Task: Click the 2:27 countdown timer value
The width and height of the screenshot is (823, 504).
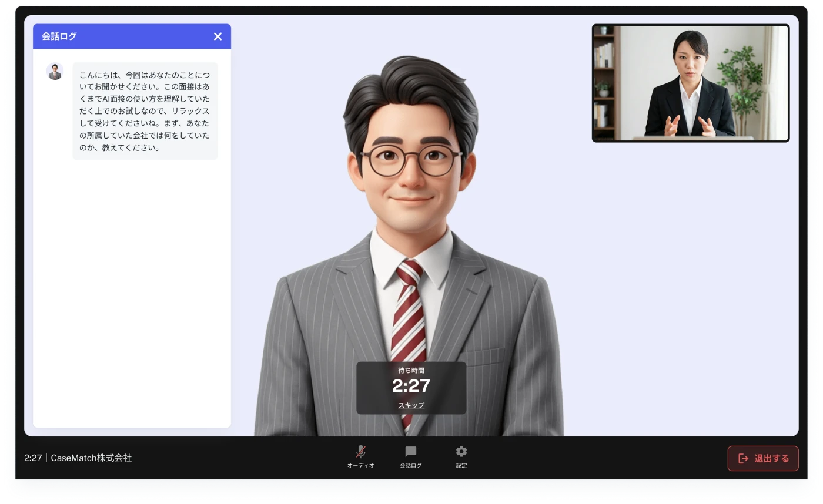Action: click(x=411, y=386)
